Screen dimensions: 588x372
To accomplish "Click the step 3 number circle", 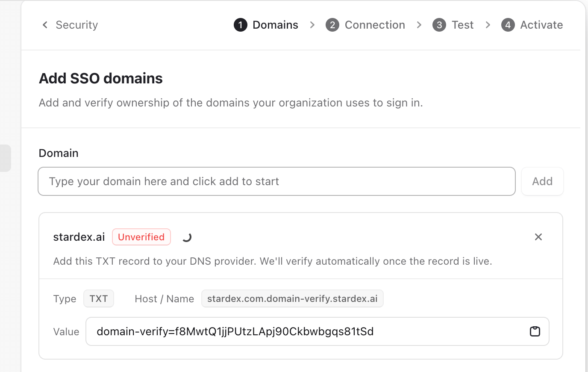I will pyautogui.click(x=439, y=25).
